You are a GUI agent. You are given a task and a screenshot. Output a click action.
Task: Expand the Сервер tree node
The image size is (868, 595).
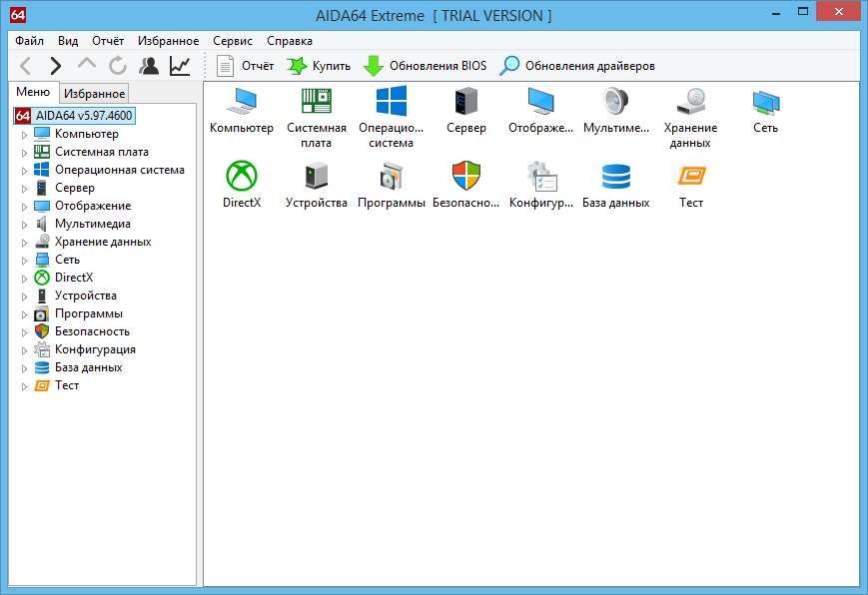[24, 189]
